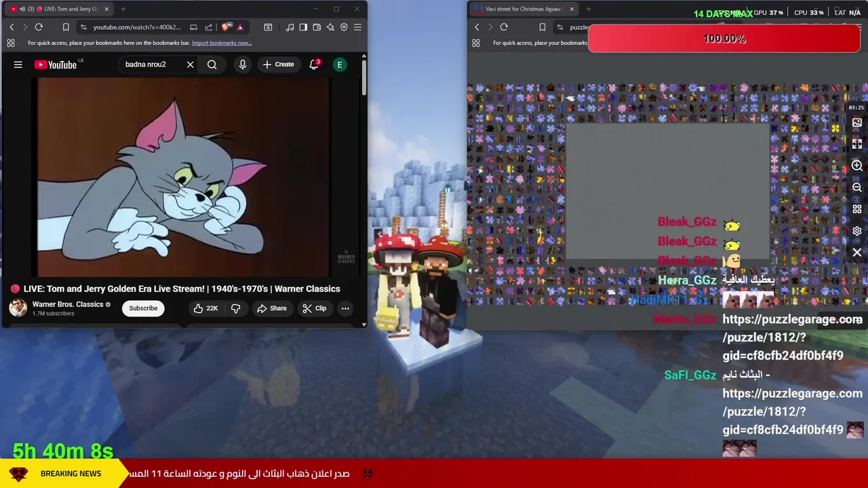Open the Brave VPN shield icon
This screenshot has height=488, width=868.
344,27
